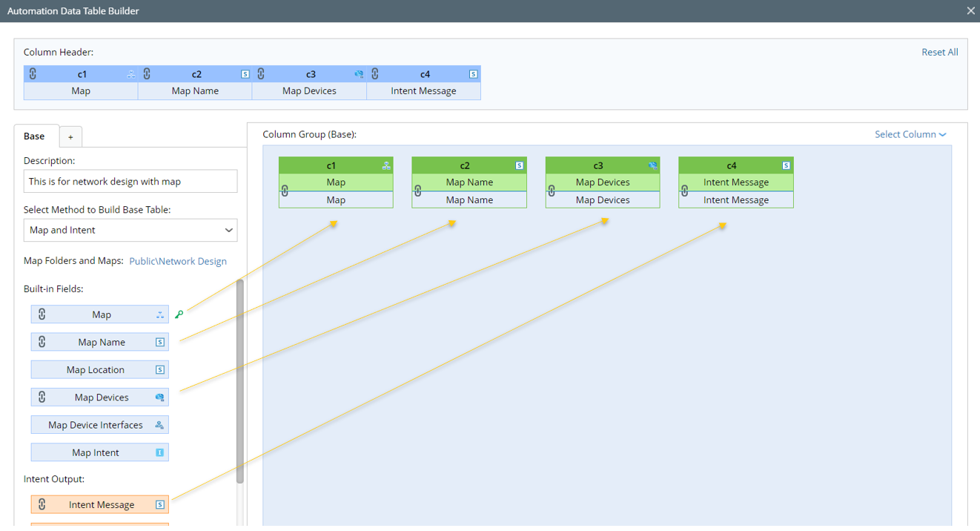Click c1 title in green column card
Screen dimensions: 980x531
[x=331, y=165]
